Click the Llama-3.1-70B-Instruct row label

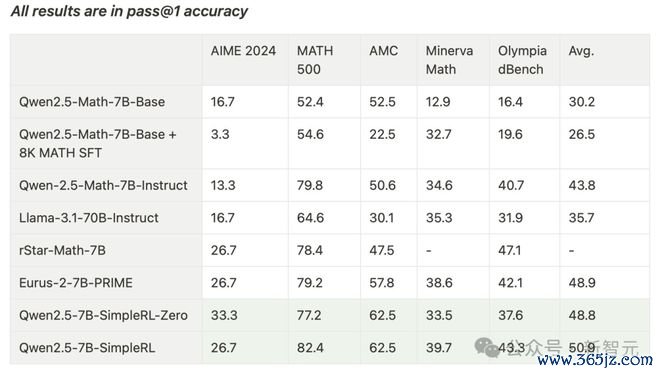tap(88, 218)
